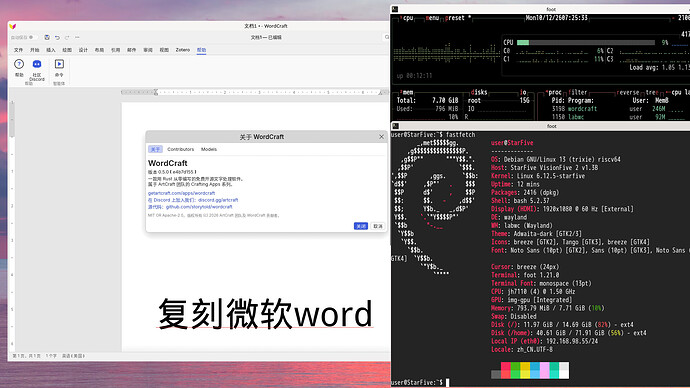Click the search magnifier icon in WordCraft
The width and height of the screenshot is (690, 388).
click(x=387, y=37)
